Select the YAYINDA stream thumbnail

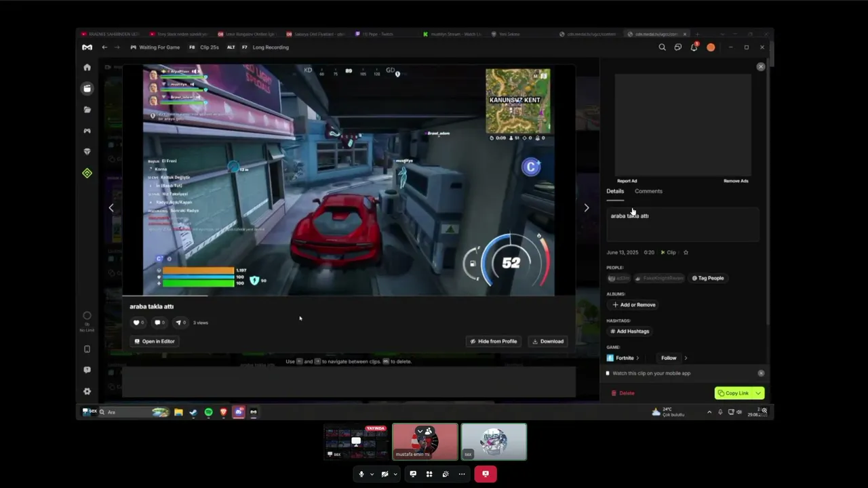pyautogui.click(x=356, y=442)
